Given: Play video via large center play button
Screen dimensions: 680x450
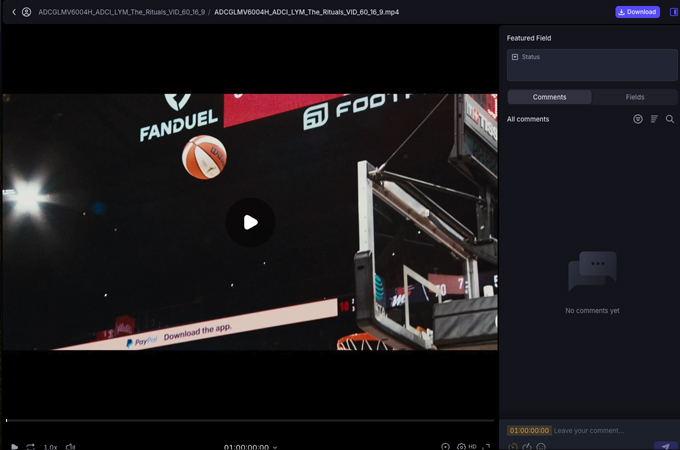Looking at the screenshot, I should (250, 222).
